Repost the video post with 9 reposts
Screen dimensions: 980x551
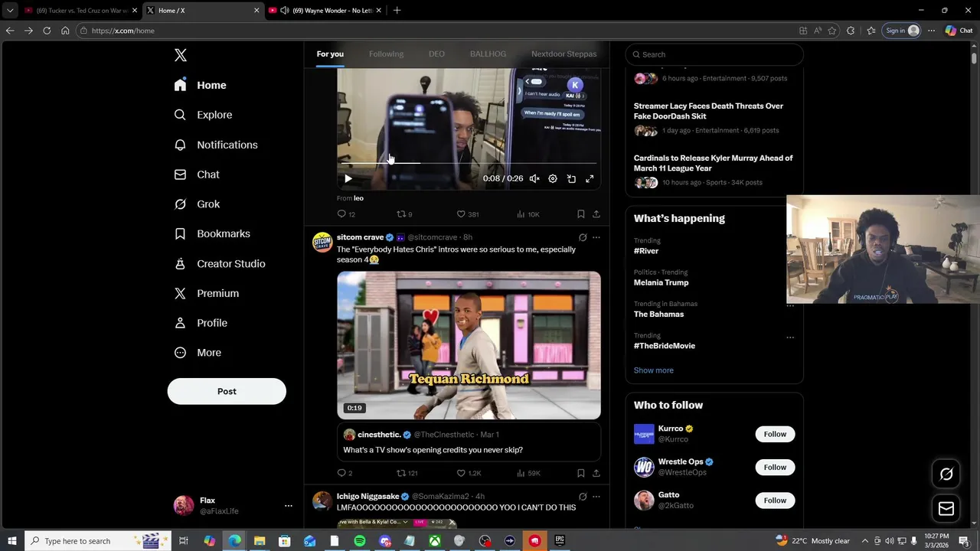pyautogui.click(x=404, y=214)
